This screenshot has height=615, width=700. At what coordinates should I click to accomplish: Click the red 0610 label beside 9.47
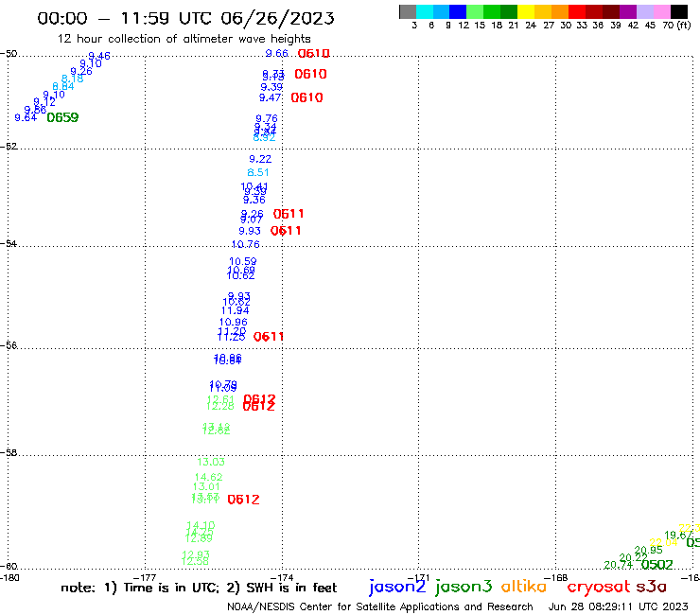pos(306,97)
